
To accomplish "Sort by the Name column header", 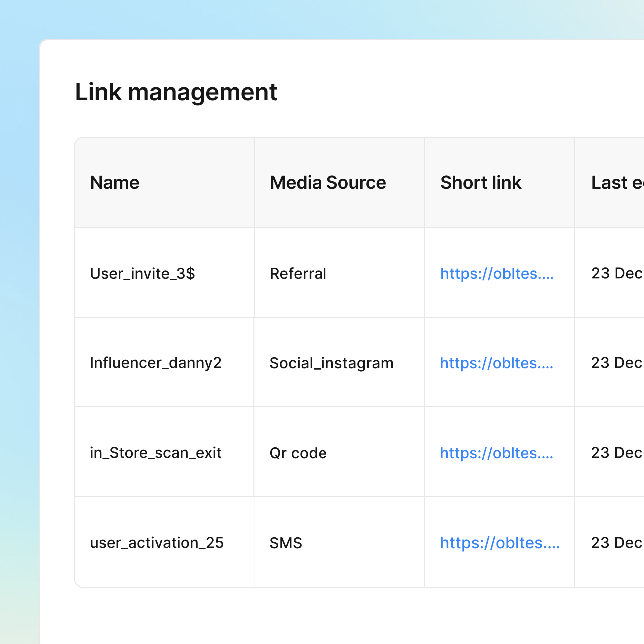I will [115, 183].
